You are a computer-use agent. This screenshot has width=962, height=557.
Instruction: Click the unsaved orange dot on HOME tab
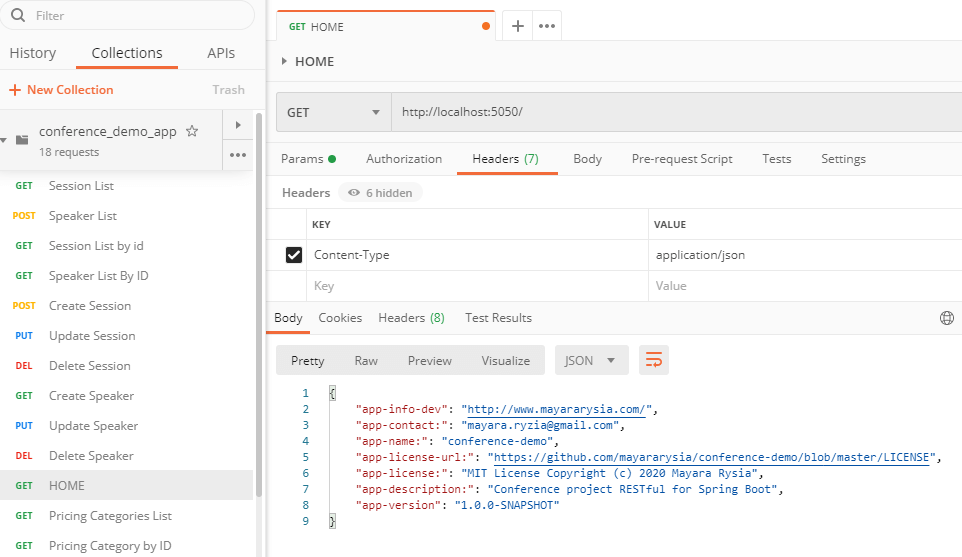click(486, 26)
